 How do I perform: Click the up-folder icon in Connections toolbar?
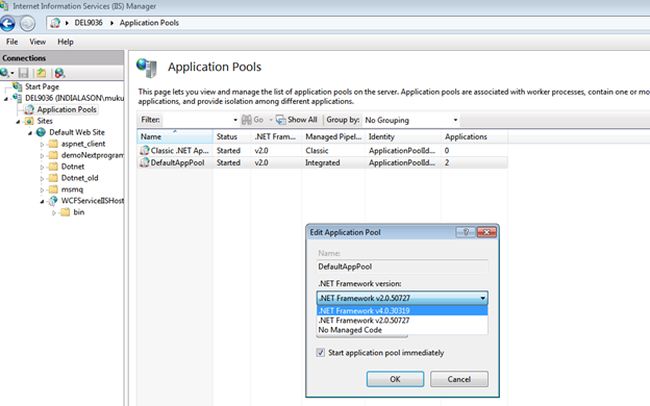(x=41, y=73)
